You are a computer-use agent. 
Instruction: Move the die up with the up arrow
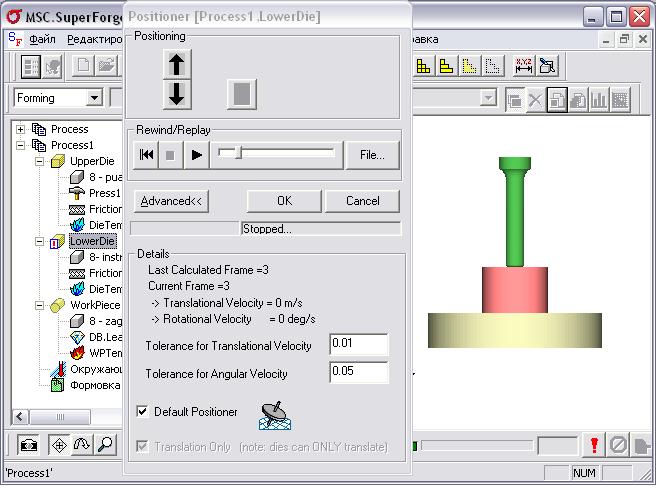177,64
